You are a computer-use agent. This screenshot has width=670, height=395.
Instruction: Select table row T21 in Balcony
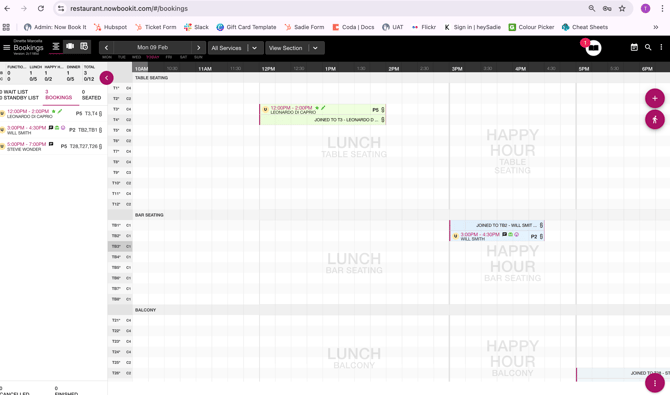(x=120, y=320)
